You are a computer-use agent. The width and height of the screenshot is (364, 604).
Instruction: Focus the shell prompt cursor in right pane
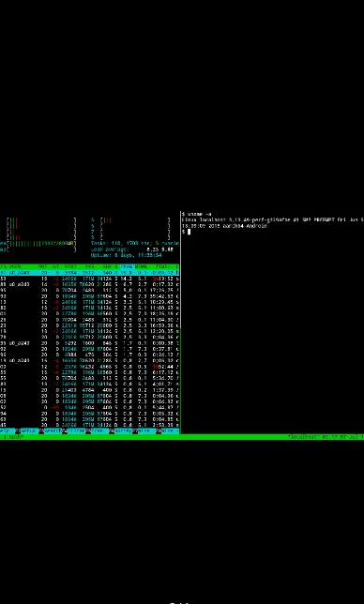point(189,232)
